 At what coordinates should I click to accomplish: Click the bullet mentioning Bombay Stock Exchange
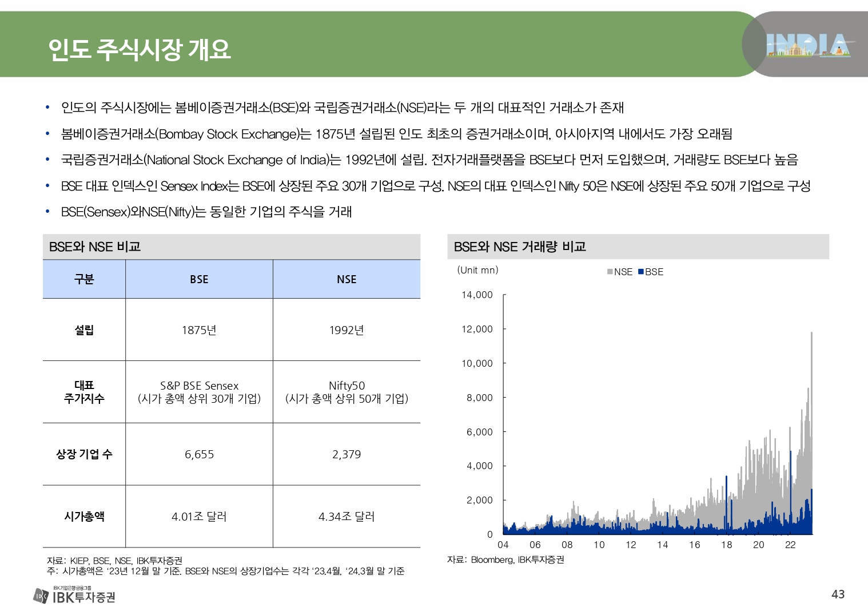[396, 134]
